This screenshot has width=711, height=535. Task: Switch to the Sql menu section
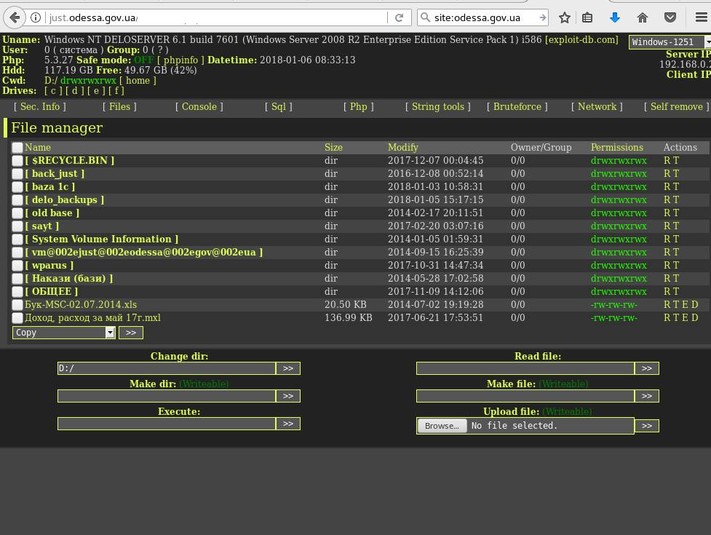(279, 106)
